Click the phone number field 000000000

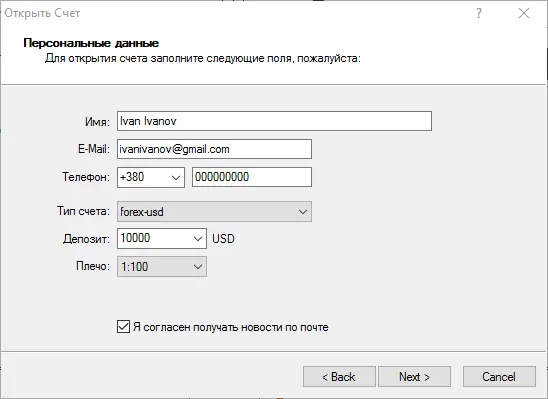(x=252, y=177)
